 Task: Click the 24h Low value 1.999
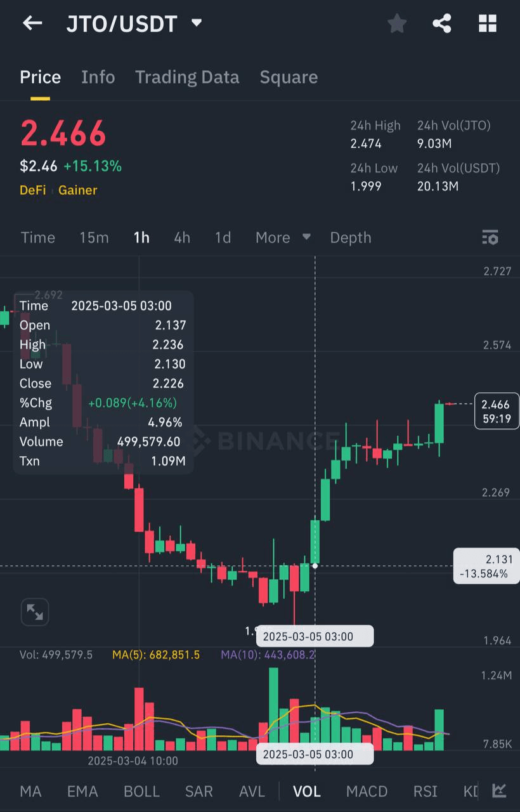click(x=366, y=186)
